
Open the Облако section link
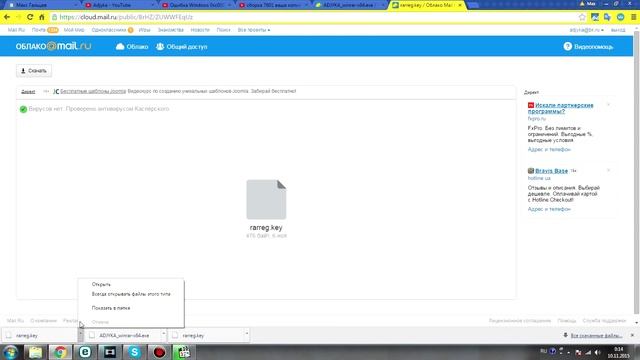132,47
